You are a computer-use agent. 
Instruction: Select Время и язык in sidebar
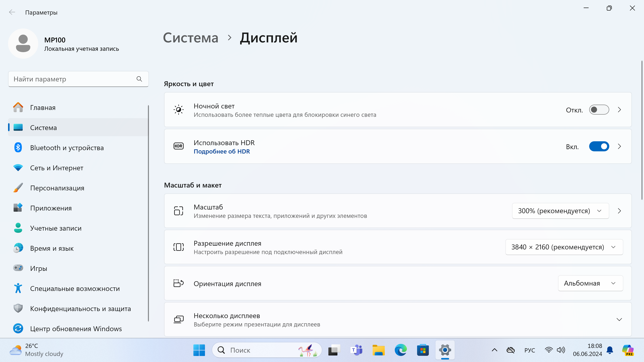pos(52,248)
